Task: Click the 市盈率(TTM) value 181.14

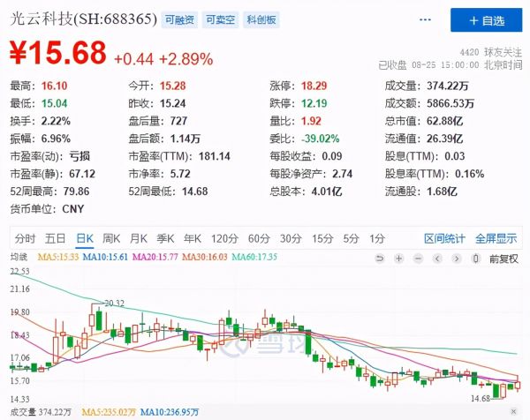Action: click(215, 156)
